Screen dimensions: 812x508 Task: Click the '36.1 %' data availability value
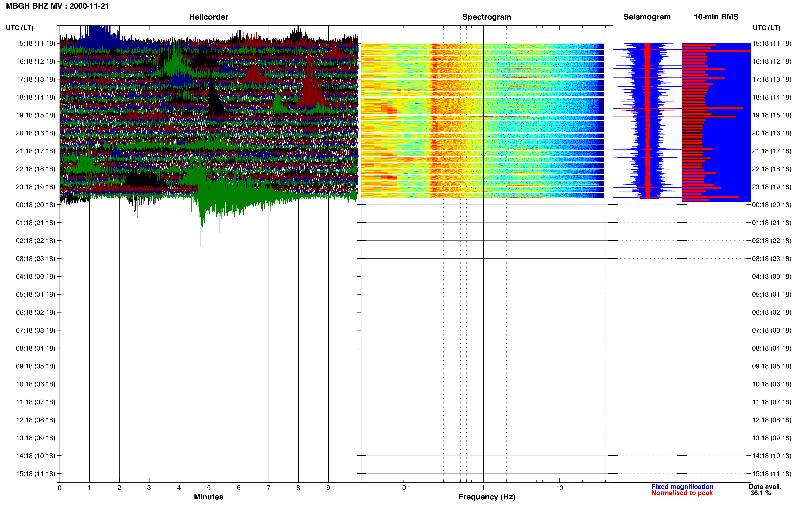(x=761, y=493)
